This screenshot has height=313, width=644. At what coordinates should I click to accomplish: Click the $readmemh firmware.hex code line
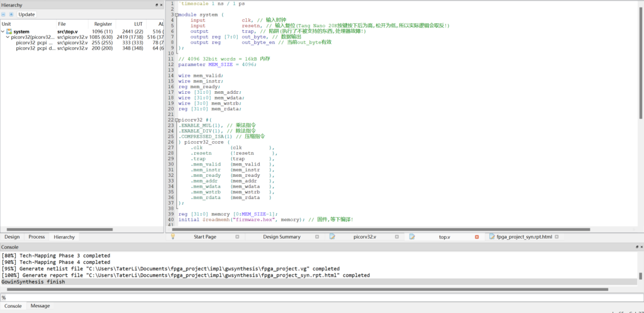coord(266,220)
